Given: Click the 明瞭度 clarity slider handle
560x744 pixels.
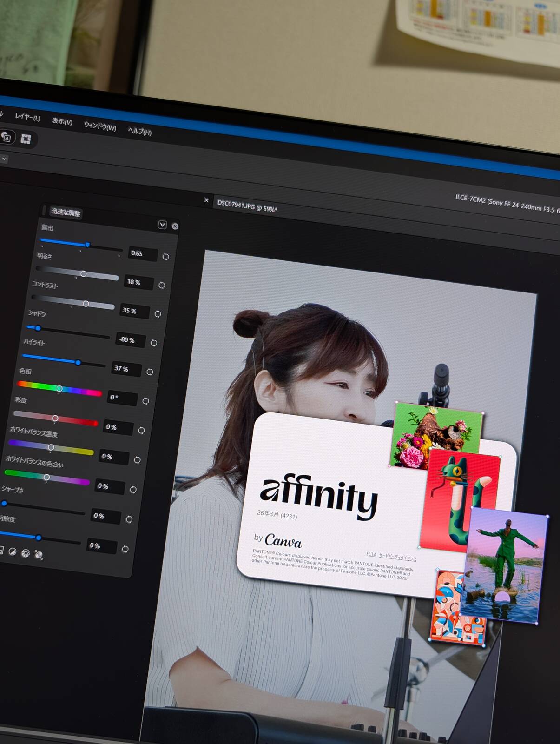Looking at the screenshot, I should 39,538.
